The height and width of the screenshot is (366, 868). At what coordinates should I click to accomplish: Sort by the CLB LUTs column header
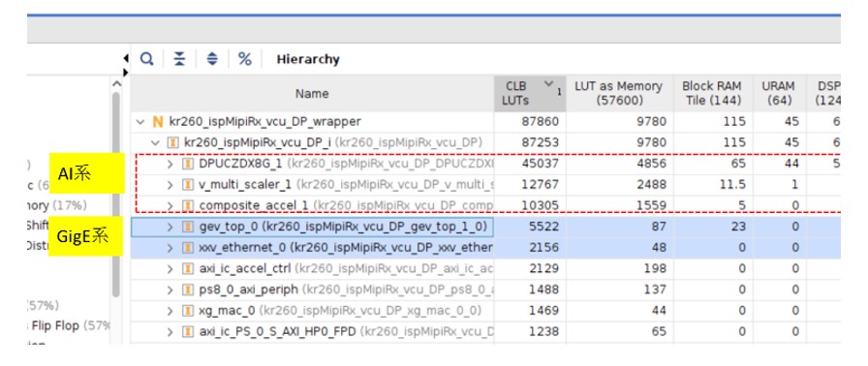click(530, 93)
